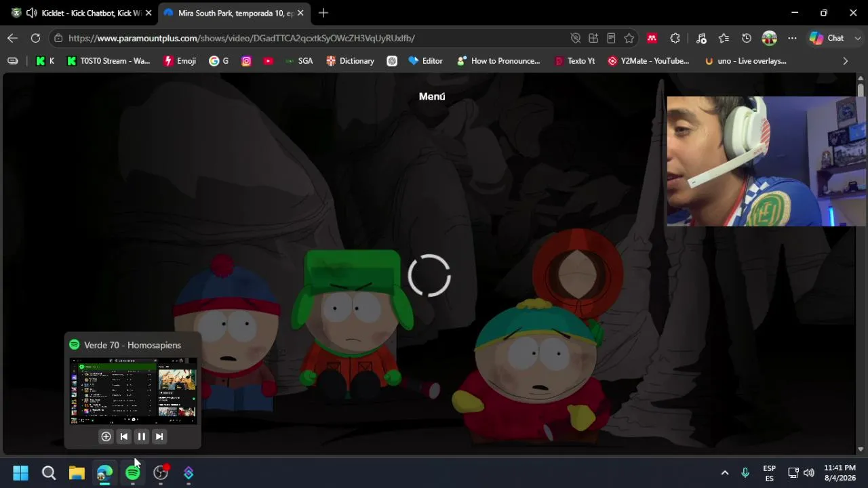Screen dimensions: 868x488
Task: Open the Emoji bookmark
Action: click(x=180, y=61)
